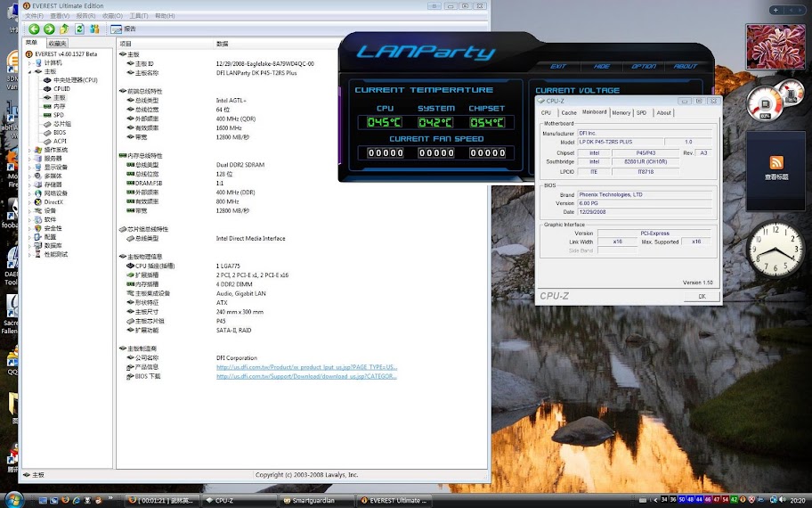Select the DirectX tree item

tap(49, 202)
